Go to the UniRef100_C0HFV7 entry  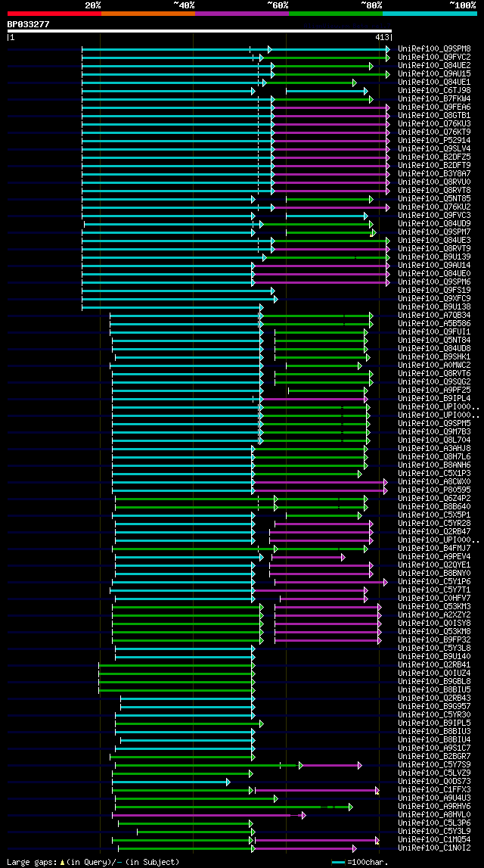[x=434, y=598]
